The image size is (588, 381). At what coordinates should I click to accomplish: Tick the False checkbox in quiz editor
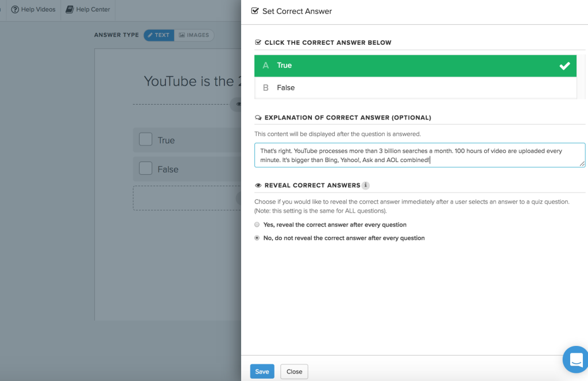tap(145, 168)
